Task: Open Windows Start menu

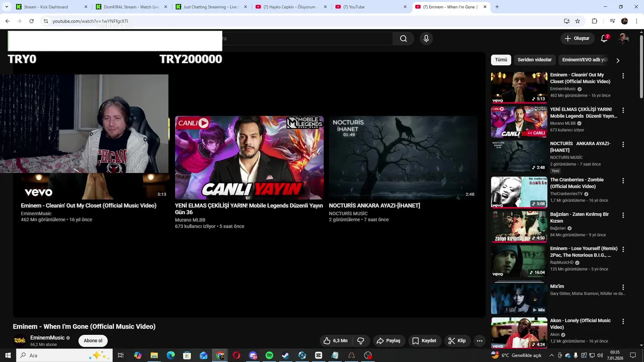Action: click(8, 355)
